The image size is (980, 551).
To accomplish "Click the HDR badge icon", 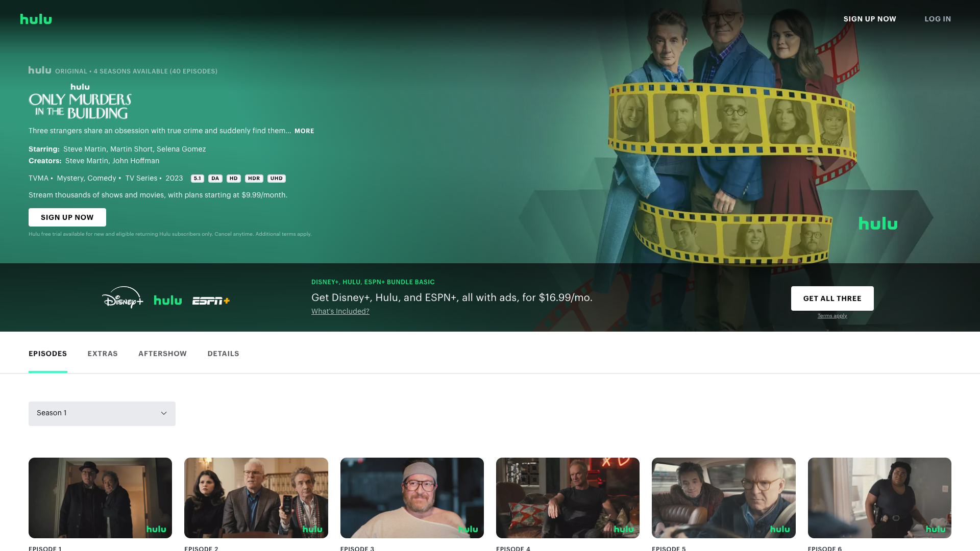I will click(254, 179).
